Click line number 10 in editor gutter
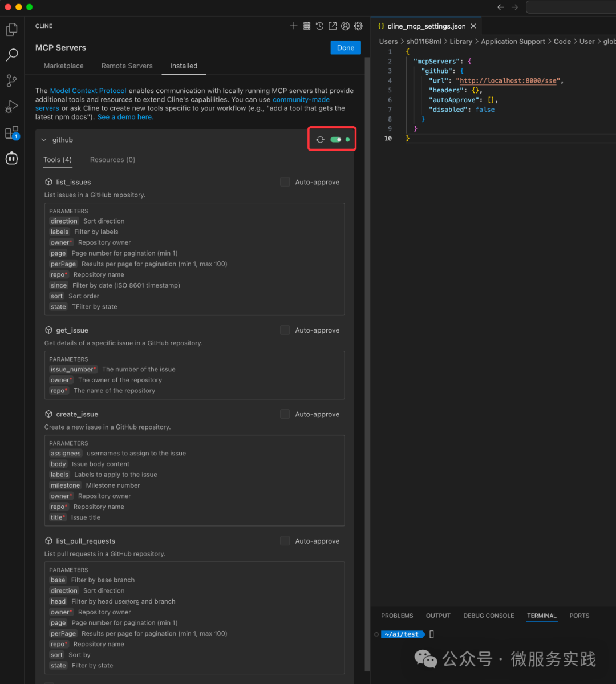 pos(388,138)
